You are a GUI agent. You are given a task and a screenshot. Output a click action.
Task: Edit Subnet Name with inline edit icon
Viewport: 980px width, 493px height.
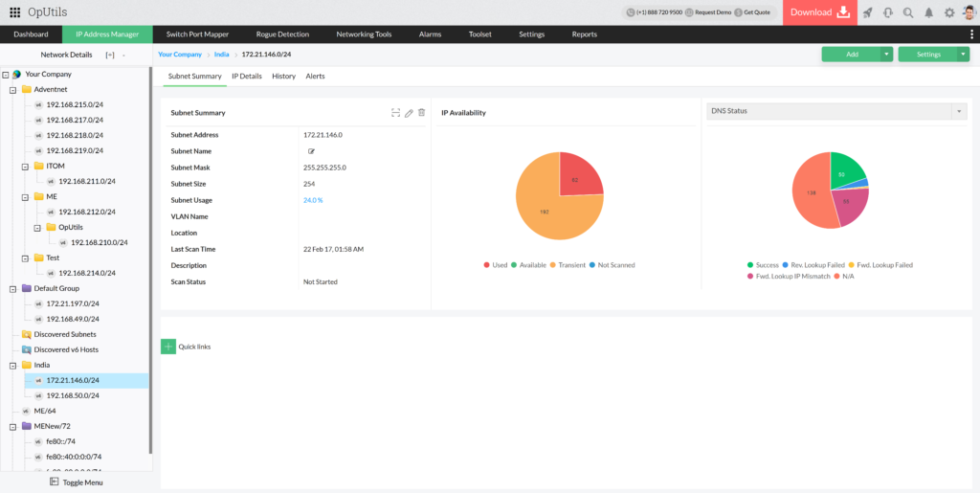(311, 151)
